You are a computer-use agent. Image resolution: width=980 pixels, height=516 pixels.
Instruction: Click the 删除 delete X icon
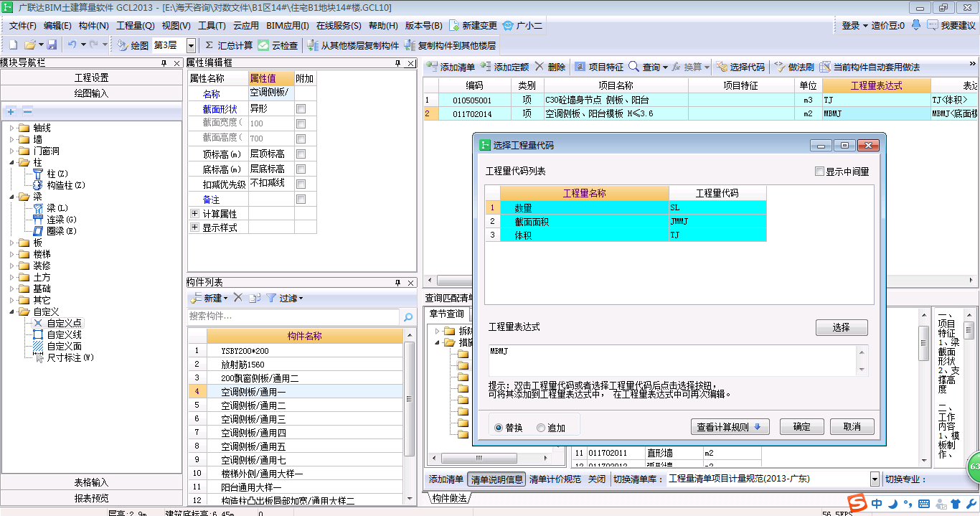(539, 67)
